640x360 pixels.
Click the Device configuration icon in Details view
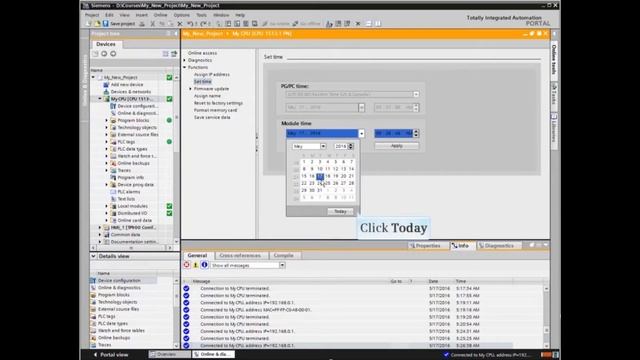coord(93,280)
